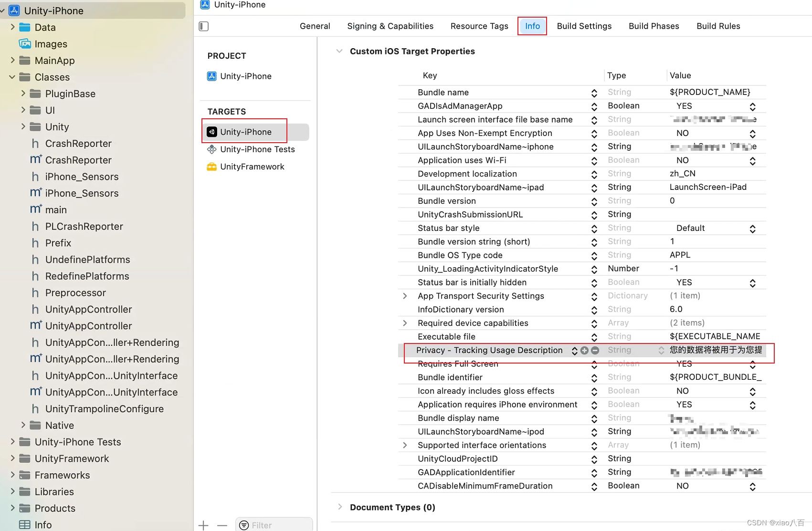Viewport: 812px width, 531px height.
Task: Open key picker for Bundle name
Action: pyautogui.click(x=594, y=93)
